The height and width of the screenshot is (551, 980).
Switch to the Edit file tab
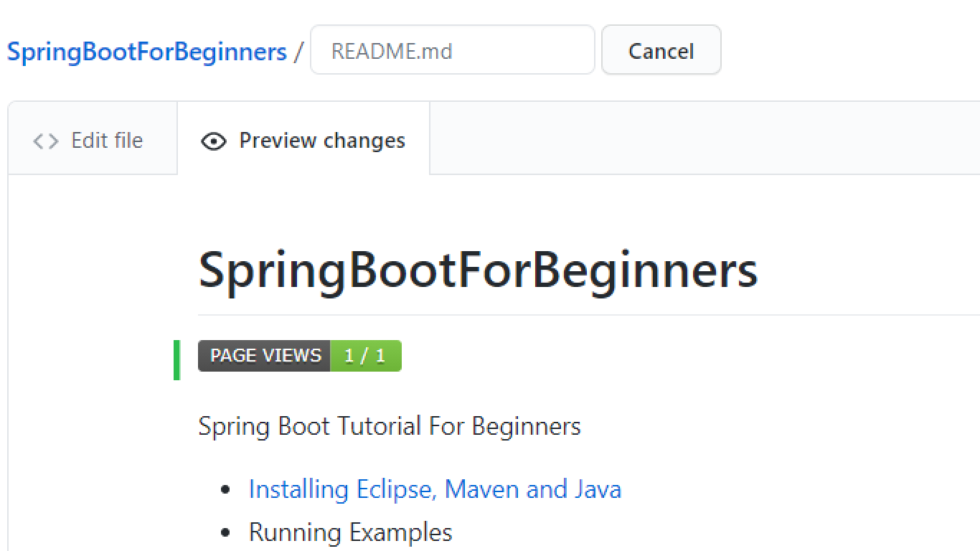pos(93,140)
